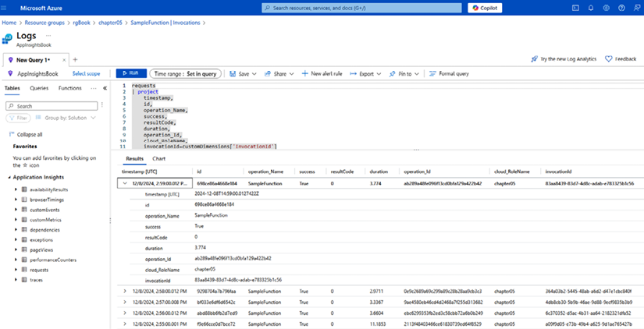
Task: Expand the customEvents table
Action: [x=16, y=210]
